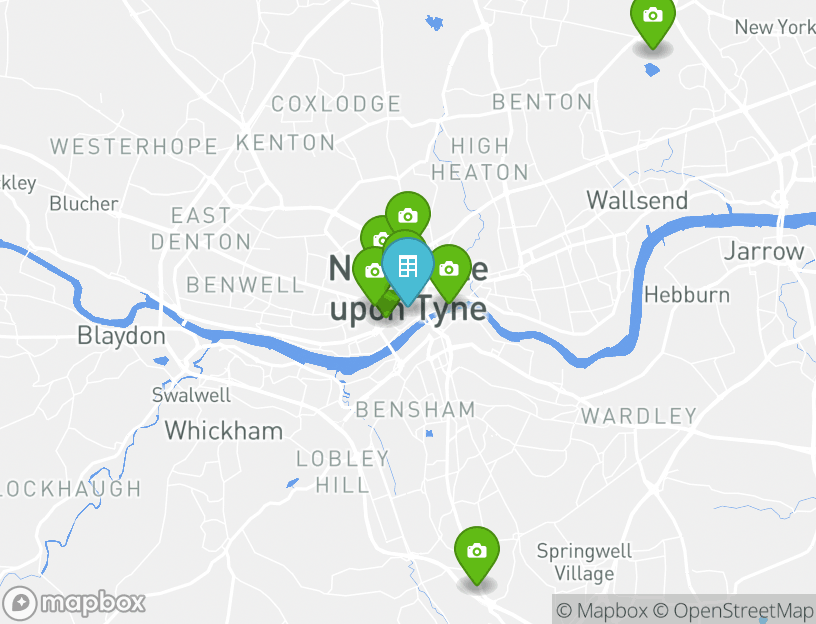Click the Kenton district label

pos(286,143)
